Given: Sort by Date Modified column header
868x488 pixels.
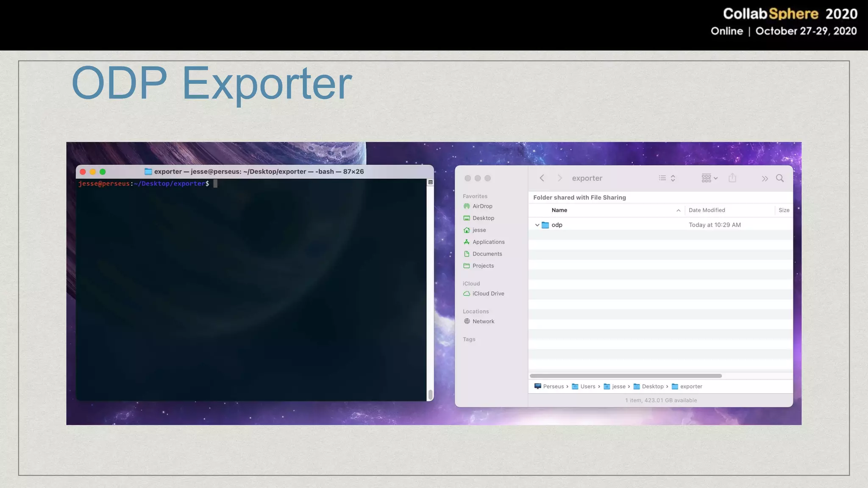Looking at the screenshot, I should 707,210.
